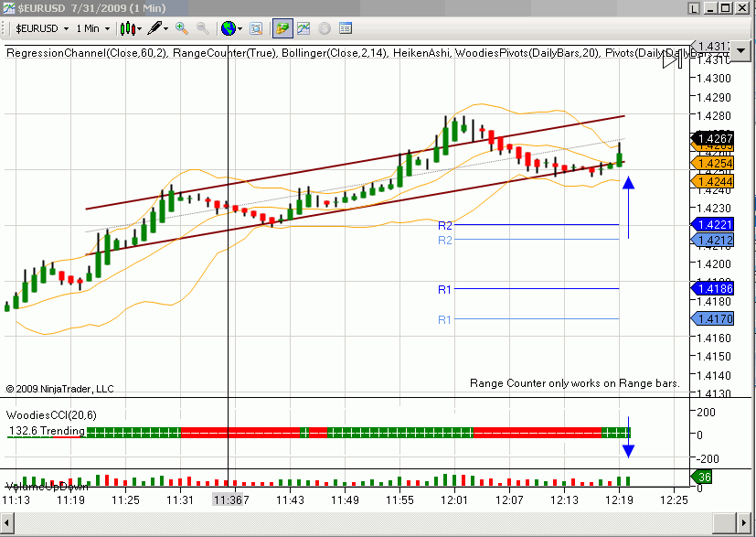Click the light blue 1.4170 price marker
Viewport: 756px width, 537px height.
pos(713,318)
